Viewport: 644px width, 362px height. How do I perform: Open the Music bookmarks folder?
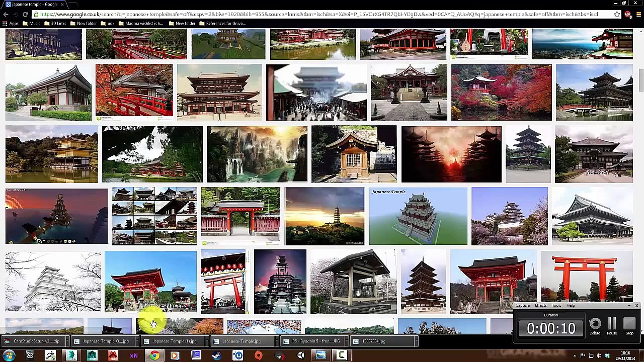coord(32,23)
